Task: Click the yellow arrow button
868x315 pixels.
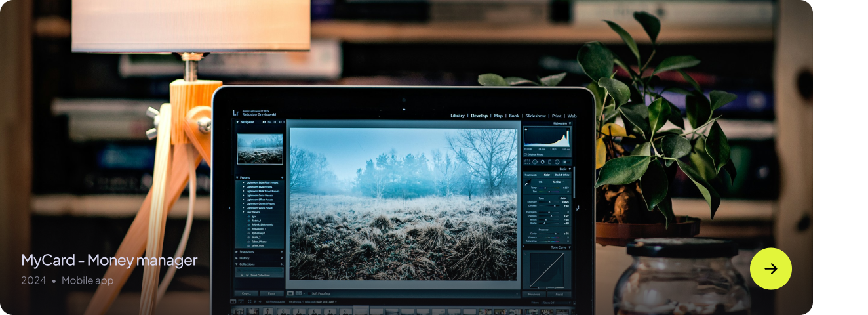Action: coord(770,268)
